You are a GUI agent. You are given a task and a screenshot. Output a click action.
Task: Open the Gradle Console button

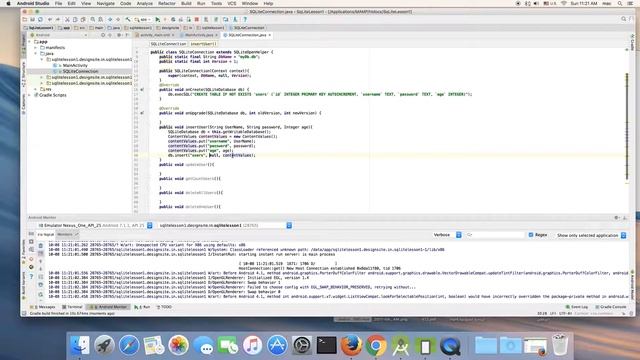[611, 307]
